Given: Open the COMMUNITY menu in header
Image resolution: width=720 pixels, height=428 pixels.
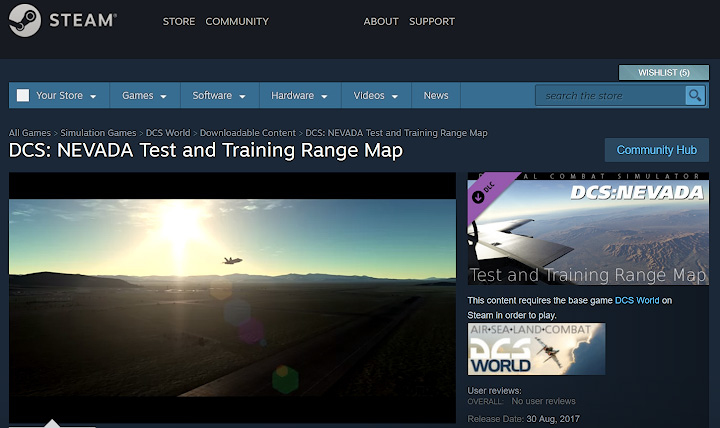Looking at the screenshot, I should 237,21.
